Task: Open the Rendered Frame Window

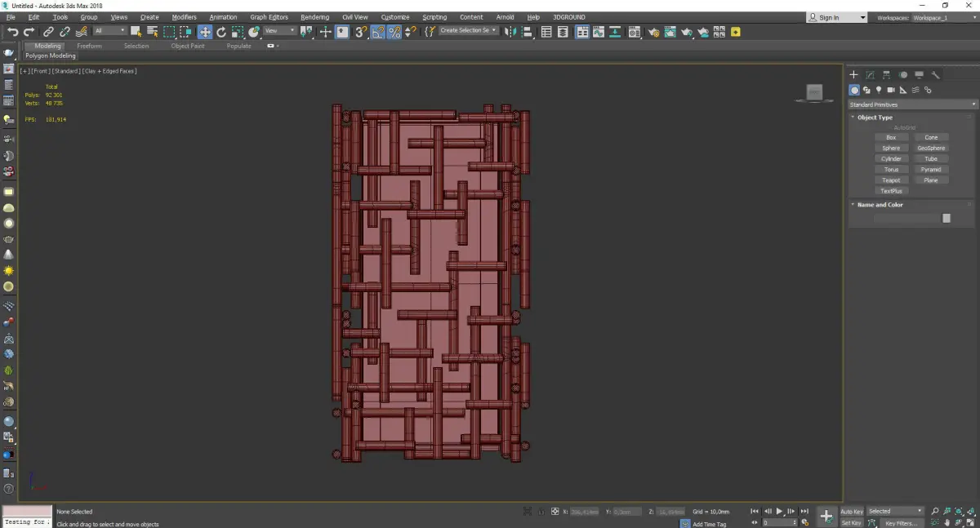Action: point(670,32)
